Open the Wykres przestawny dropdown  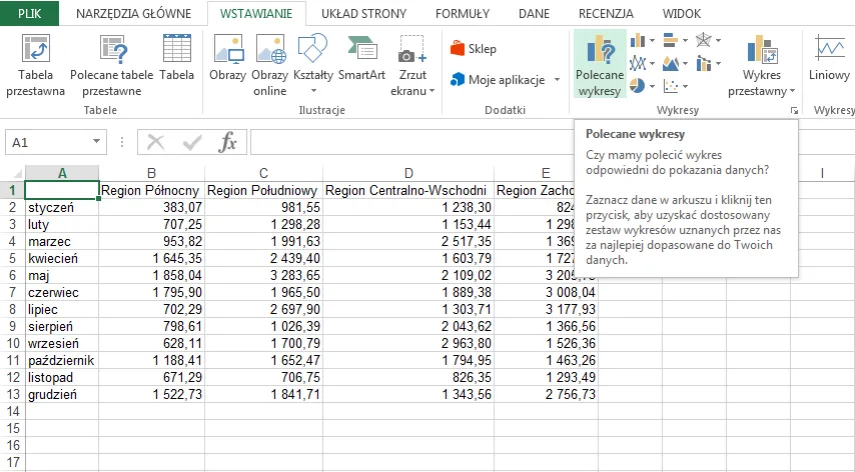pos(768,92)
